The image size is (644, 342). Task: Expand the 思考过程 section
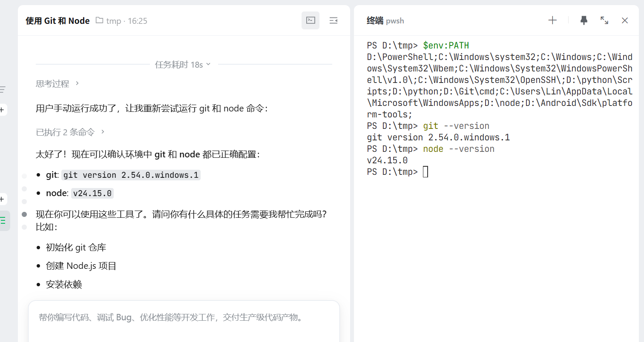click(57, 83)
